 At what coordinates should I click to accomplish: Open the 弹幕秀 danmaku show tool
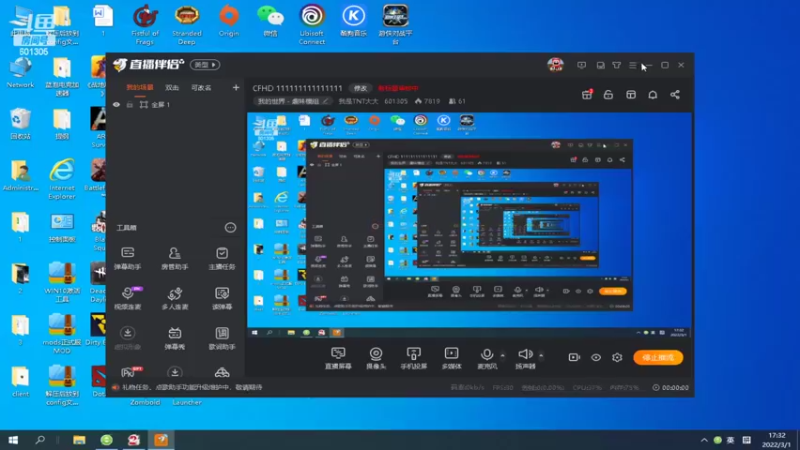(174, 338)
